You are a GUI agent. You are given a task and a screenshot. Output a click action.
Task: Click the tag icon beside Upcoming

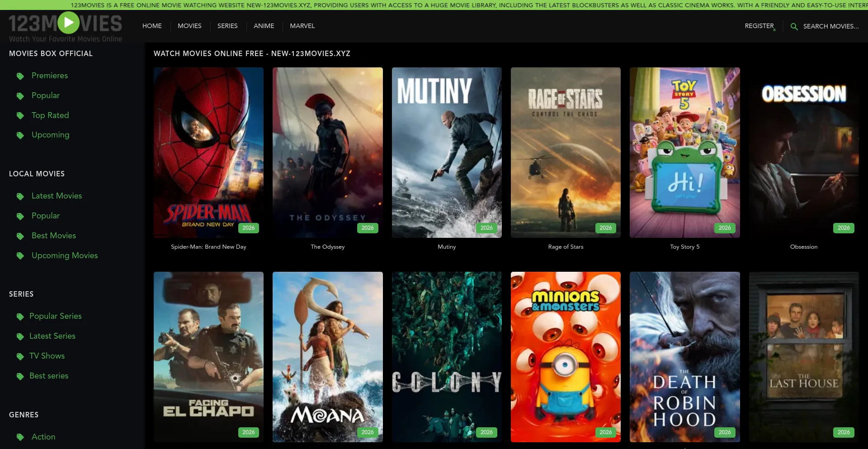point(20,135)
